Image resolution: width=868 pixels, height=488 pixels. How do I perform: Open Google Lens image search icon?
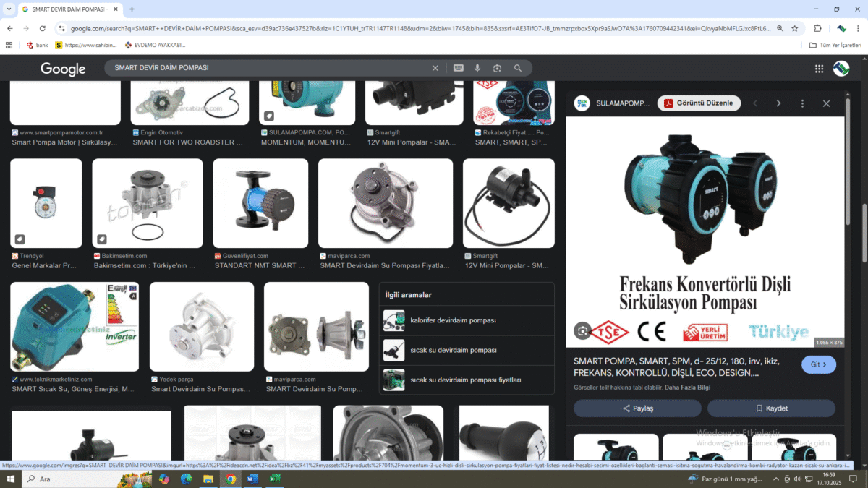tap(498, 68)
